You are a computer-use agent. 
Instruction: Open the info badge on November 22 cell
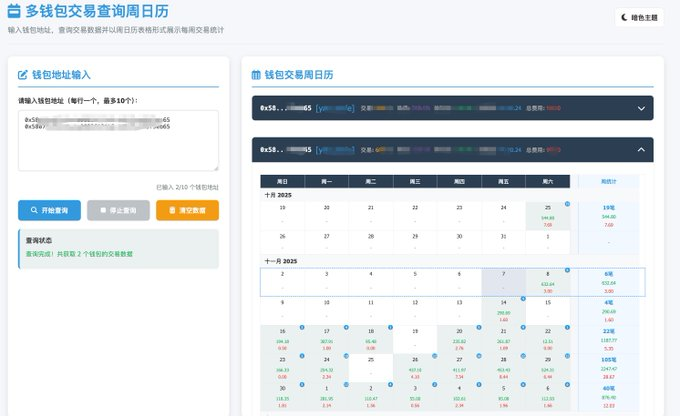[x=567, y=327]
